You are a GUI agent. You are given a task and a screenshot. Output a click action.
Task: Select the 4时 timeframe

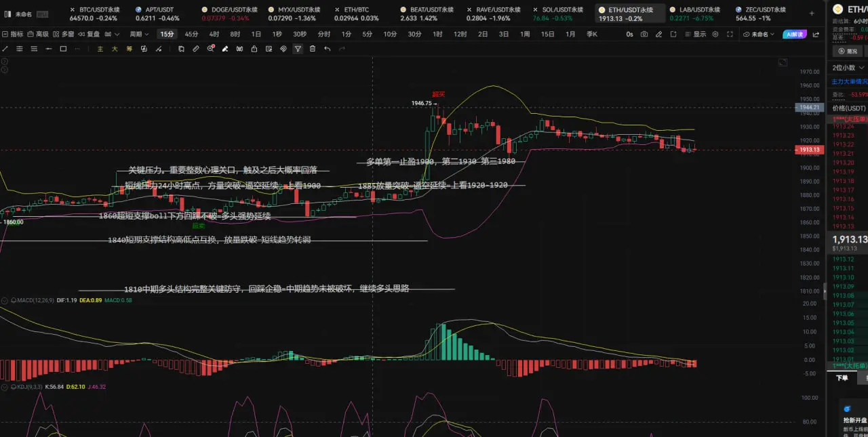click(214, 34)
